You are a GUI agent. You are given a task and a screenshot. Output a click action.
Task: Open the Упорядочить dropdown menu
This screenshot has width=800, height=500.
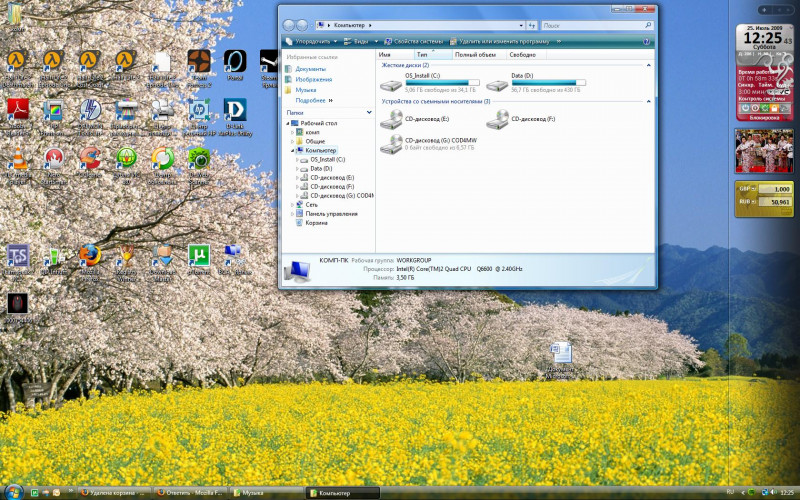(311, 41)
